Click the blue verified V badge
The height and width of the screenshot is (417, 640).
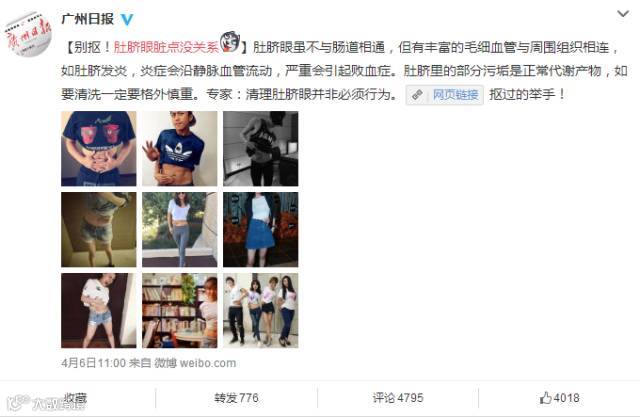(x=127, y=19)
